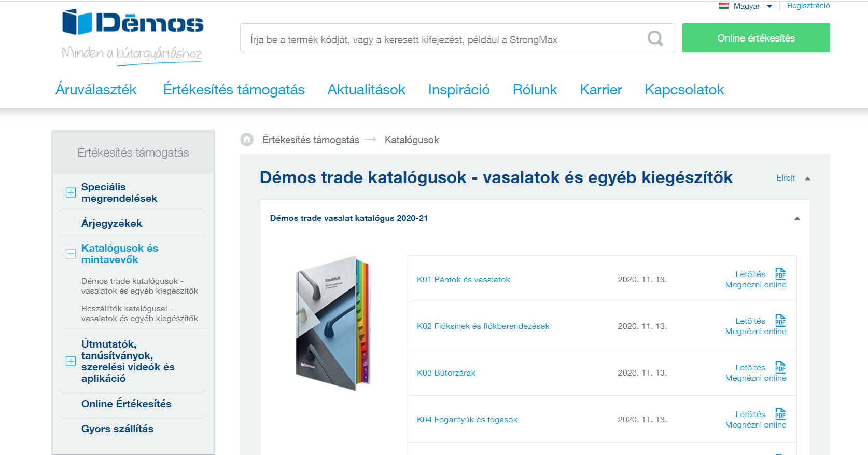This screenshot has width=868, height=455.
Task: Click the home breadcrumb icon
Action: click(247, 140)
